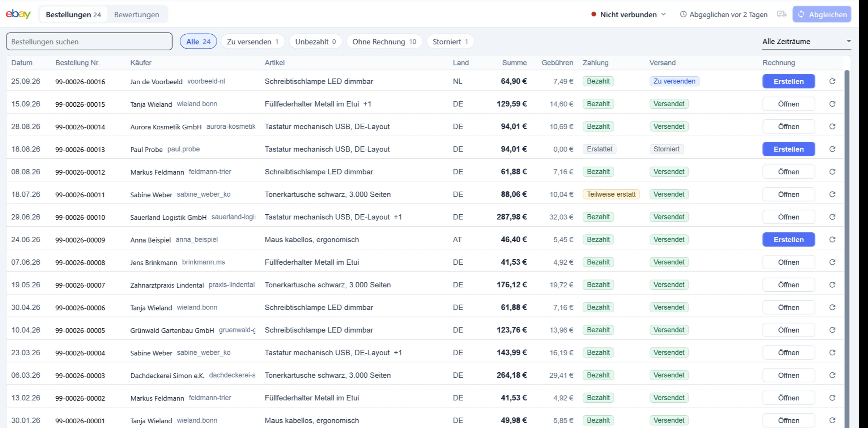Image resolution: width=868 pixels, height=428 pixels.
Task: Click article Maus kabellos for order 99-00026-00009
Action: [x=312, y=240]
